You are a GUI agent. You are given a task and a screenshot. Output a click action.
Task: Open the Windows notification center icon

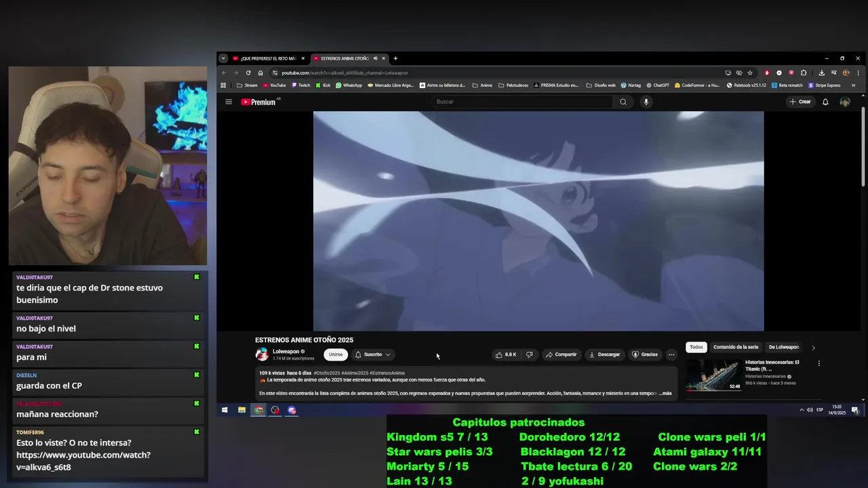coord(855,410)
